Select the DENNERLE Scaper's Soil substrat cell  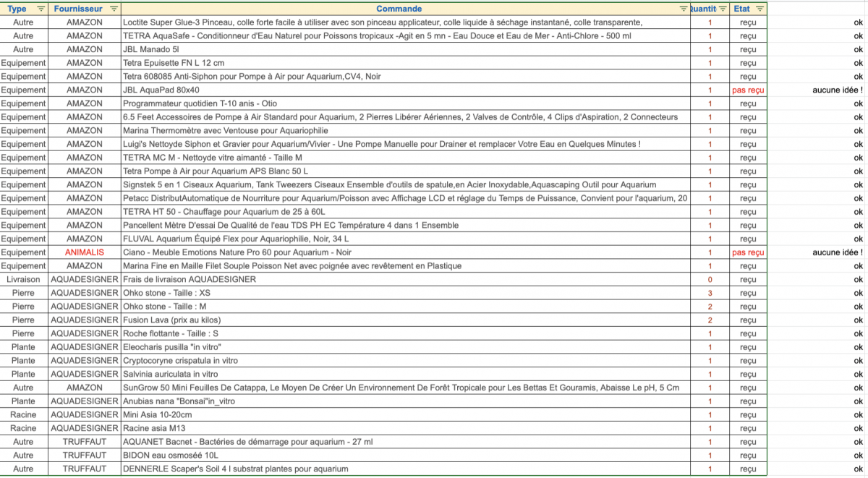[x=406, y=469]
